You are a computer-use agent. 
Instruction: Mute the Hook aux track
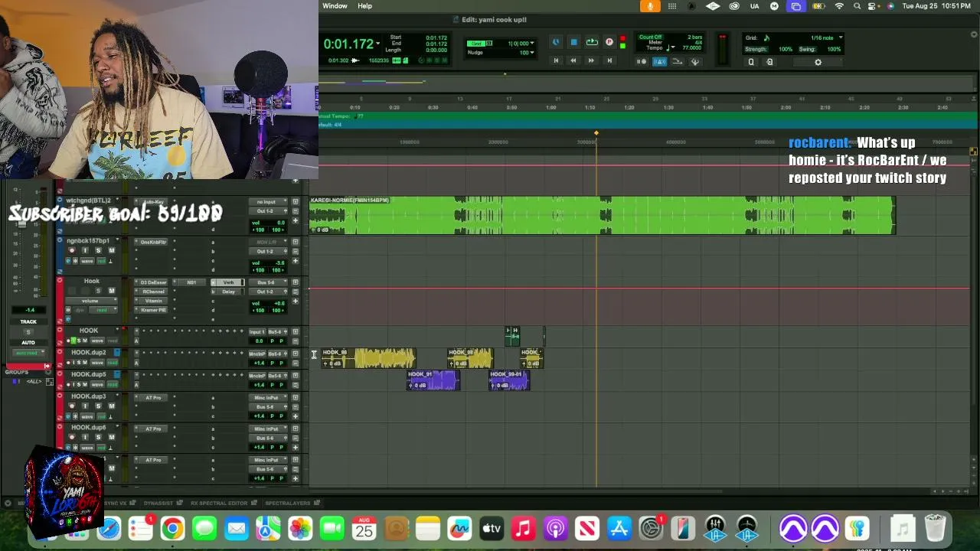coord(111,291)
